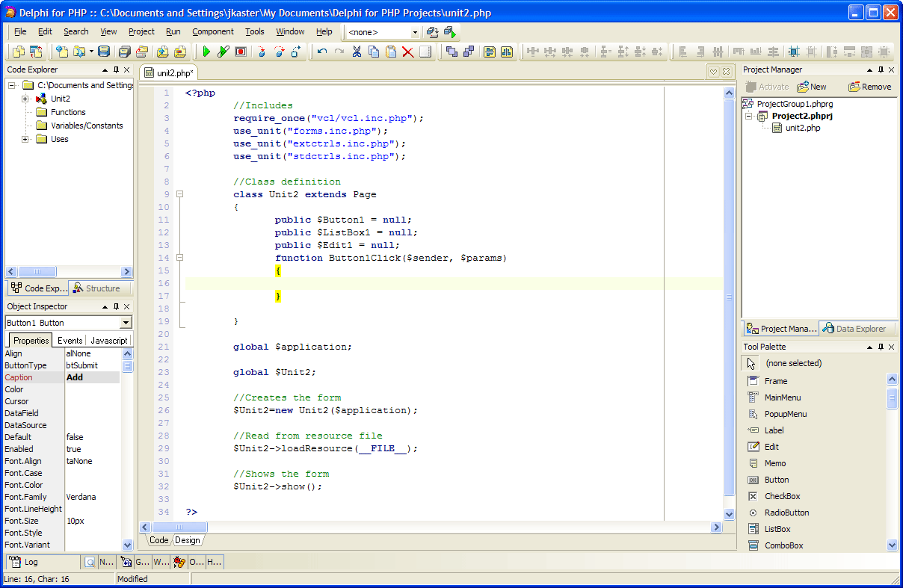Click the Run without debugging icon

(x=224, y=52)
